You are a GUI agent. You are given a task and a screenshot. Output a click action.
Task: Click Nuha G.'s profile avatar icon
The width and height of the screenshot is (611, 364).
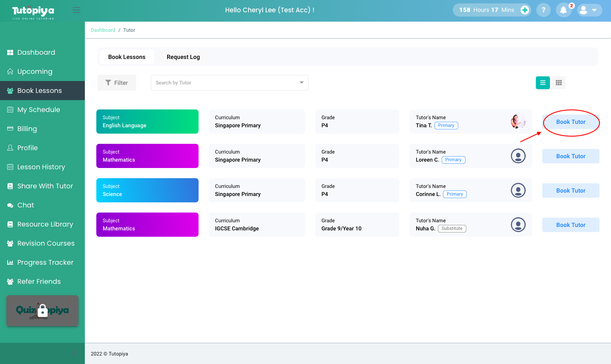[518, 225]
